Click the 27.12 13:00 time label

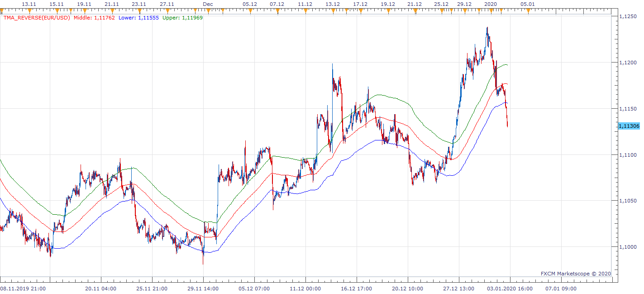pos(458,288)
